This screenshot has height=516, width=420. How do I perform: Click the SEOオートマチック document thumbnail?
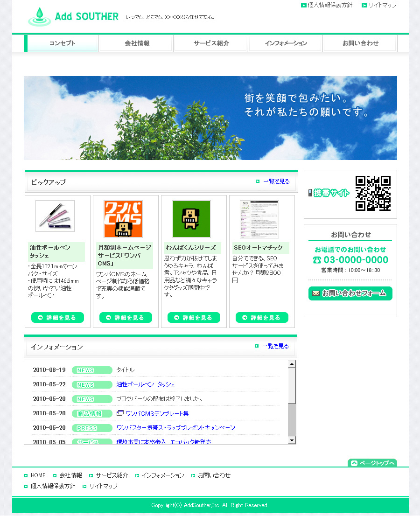click(259, 219)
